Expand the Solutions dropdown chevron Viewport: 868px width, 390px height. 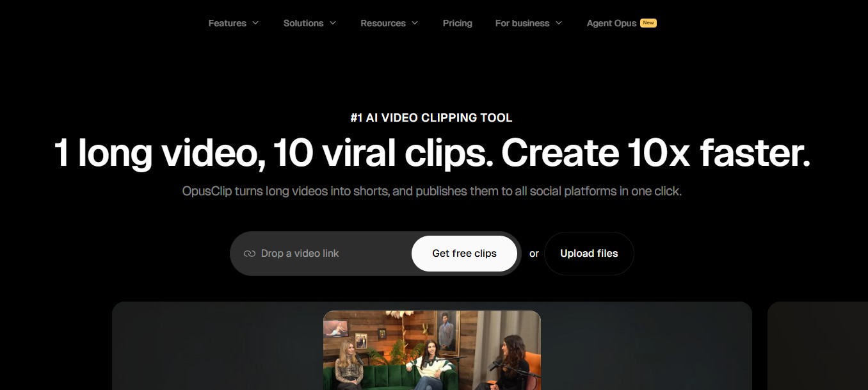pos(333,23)
